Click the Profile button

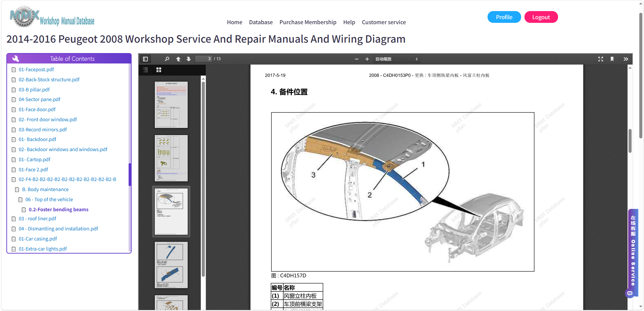click(504, 17)
